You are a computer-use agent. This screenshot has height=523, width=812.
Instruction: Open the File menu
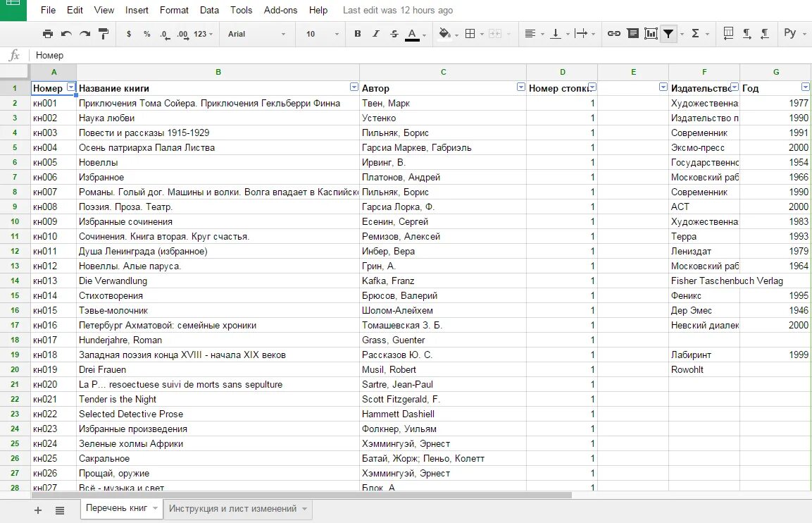tap(48, 10)
